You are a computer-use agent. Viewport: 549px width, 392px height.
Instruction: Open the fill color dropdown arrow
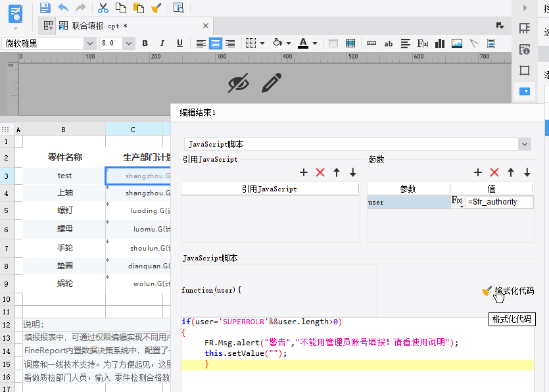point(289,44)
